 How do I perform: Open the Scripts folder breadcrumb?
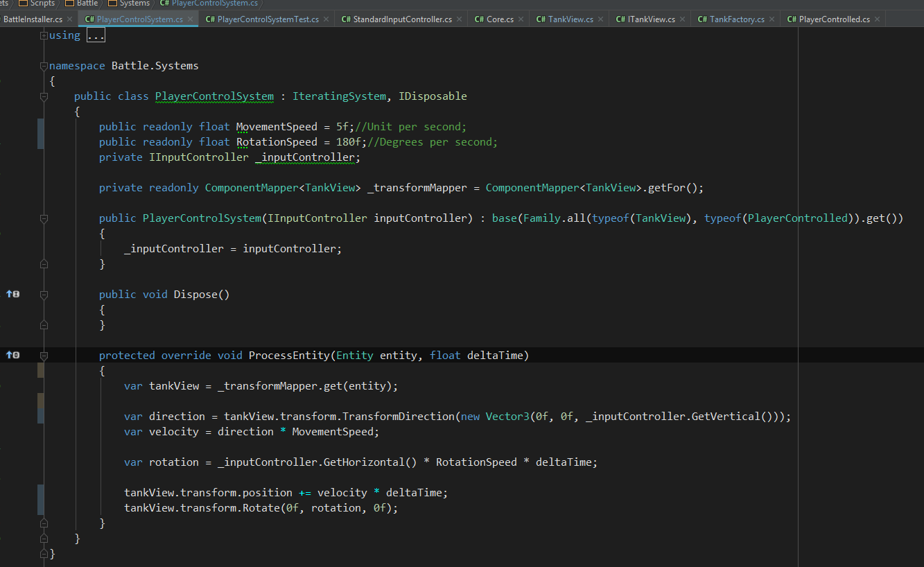point(37,3)
